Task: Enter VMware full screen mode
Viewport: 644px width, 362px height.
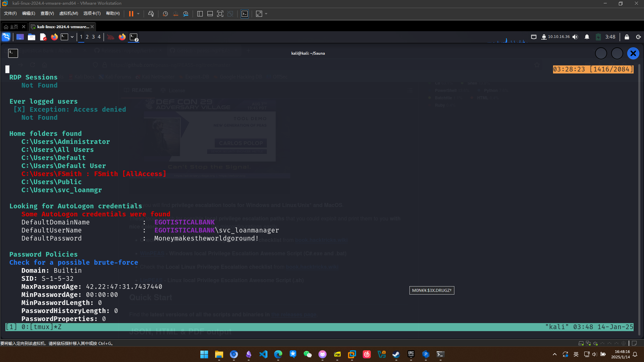Action: coord(220,14)
